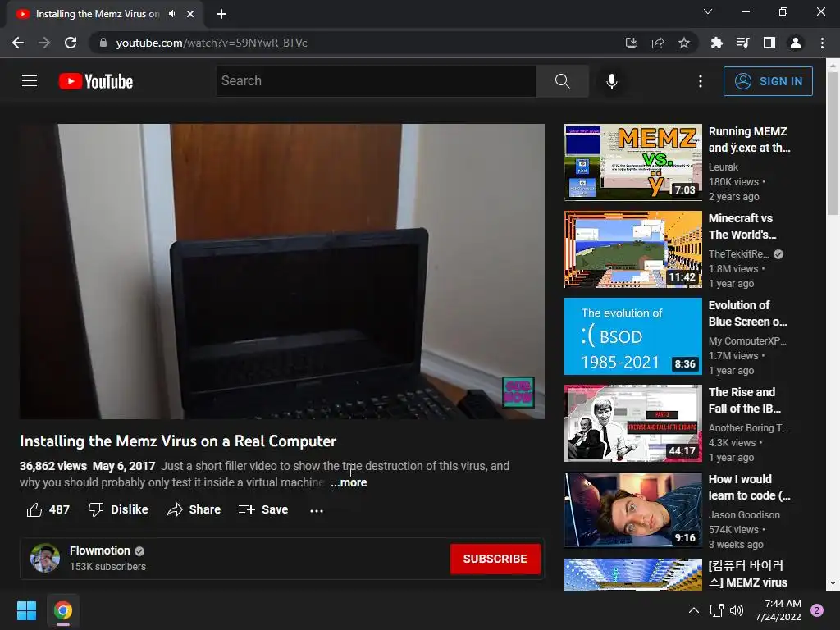Click Jason Goodison channel name

744,515
